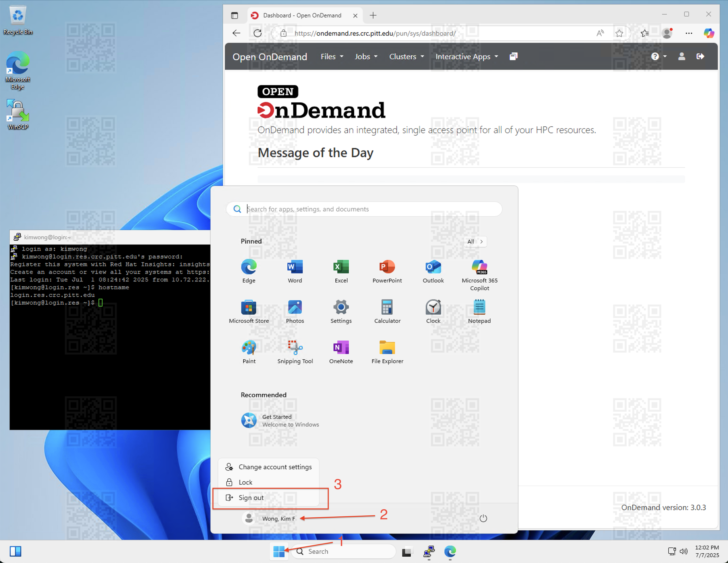This screenshot has width=728, height=563.
Task: Launch Photos app
Action: [x=295, y=312]
